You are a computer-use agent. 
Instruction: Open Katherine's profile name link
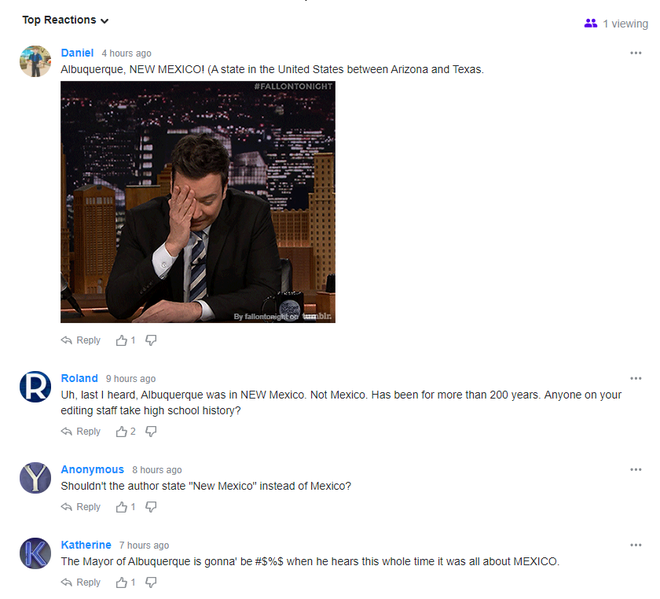[86, 545]
